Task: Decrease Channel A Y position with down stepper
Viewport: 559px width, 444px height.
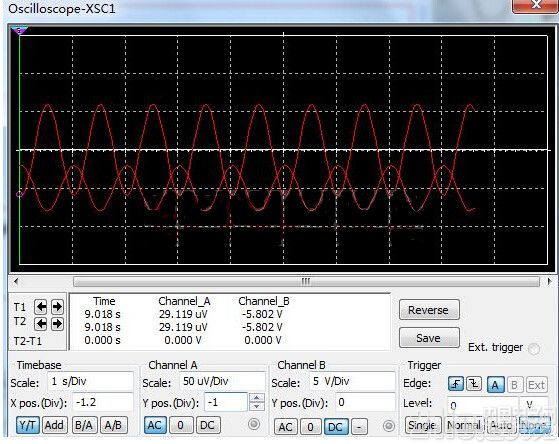Action: 257,406
